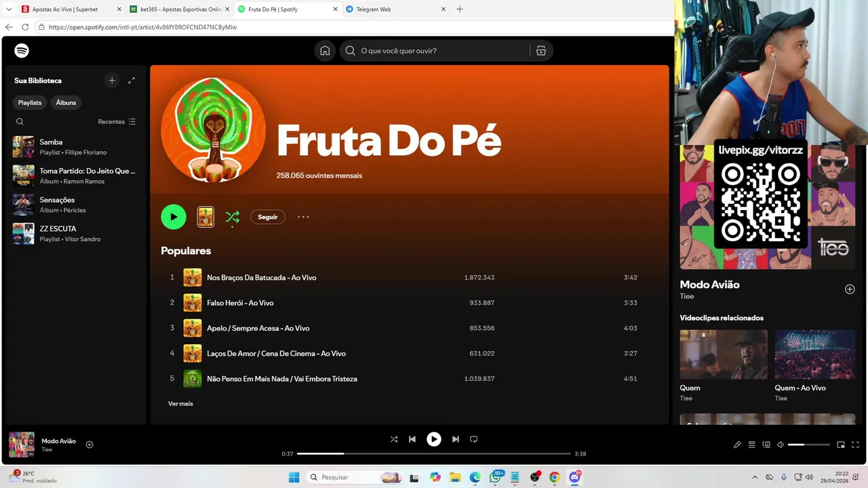Adjust the Spotify volume slider
The image size is (868, 488).
(809, 445)
